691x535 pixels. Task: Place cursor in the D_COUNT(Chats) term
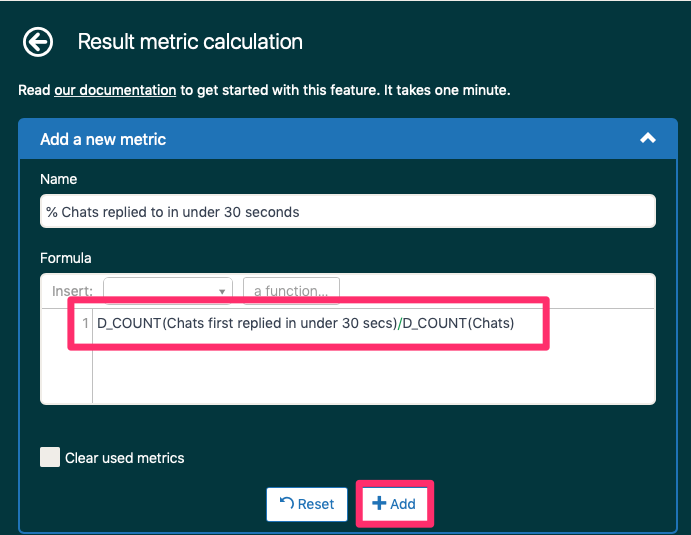pyautogui.click(x=458, y=323)
